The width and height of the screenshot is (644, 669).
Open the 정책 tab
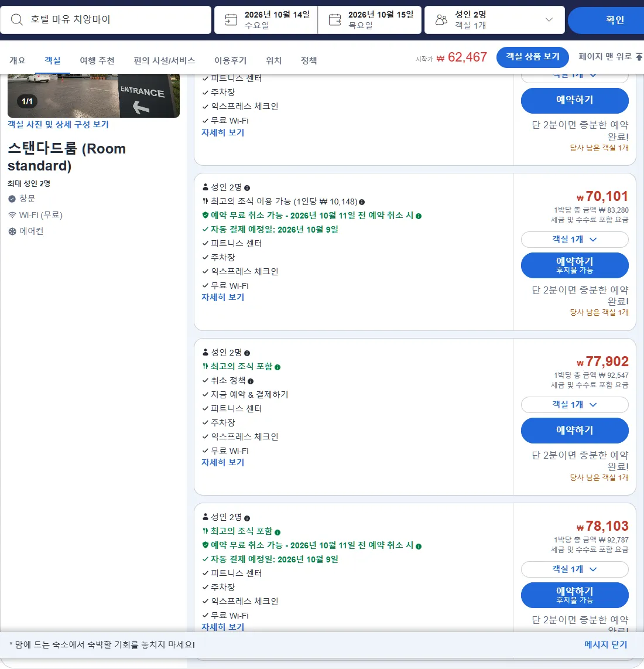309,60
